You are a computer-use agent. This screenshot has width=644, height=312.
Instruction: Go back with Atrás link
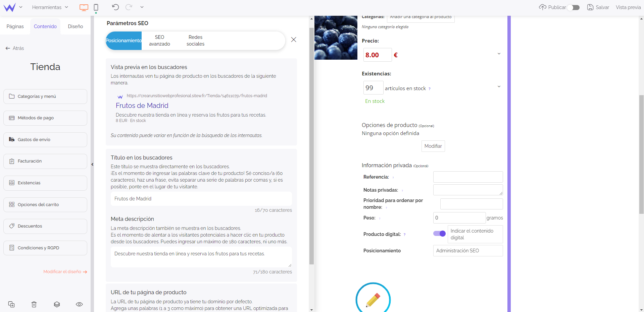15,48
